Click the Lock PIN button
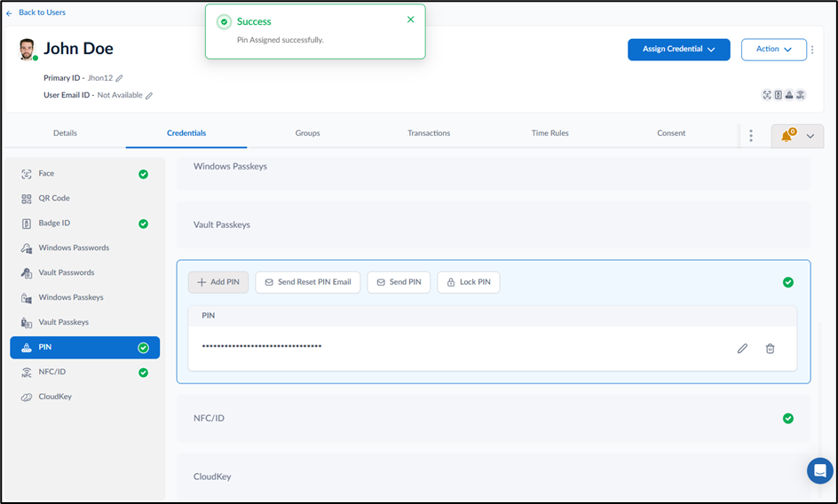Viewport: 838px width, 504px height. [x=468, y=282]
